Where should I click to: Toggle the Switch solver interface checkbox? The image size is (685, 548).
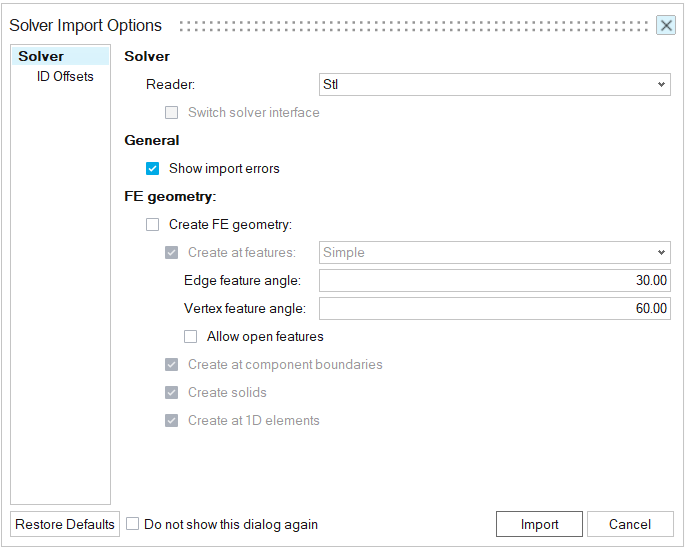(x=172, y=113)
